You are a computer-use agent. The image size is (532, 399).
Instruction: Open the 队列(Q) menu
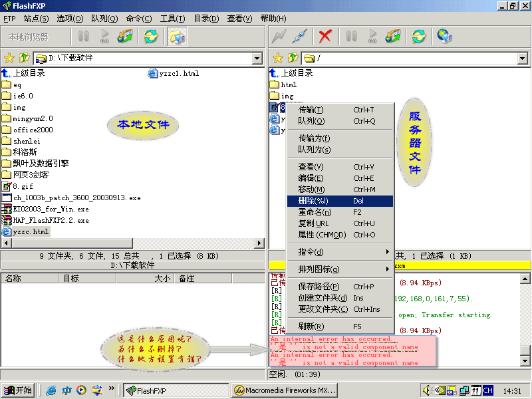[104, 19]
